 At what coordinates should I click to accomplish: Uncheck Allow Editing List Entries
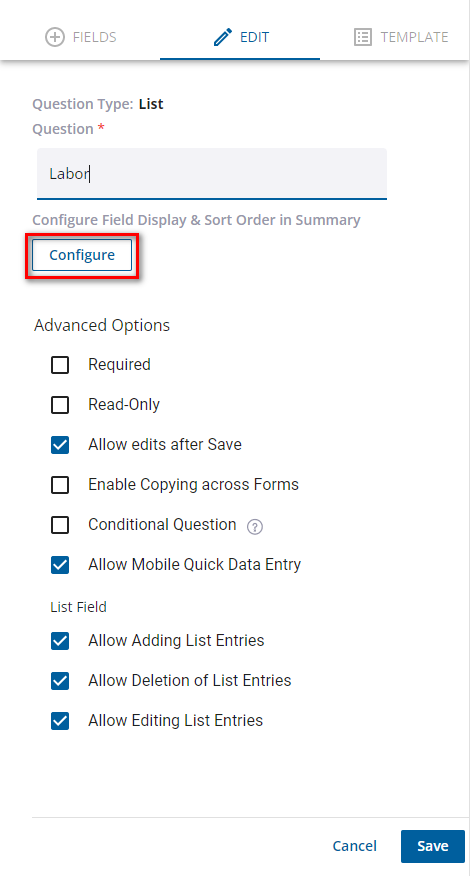pos(60,721)
